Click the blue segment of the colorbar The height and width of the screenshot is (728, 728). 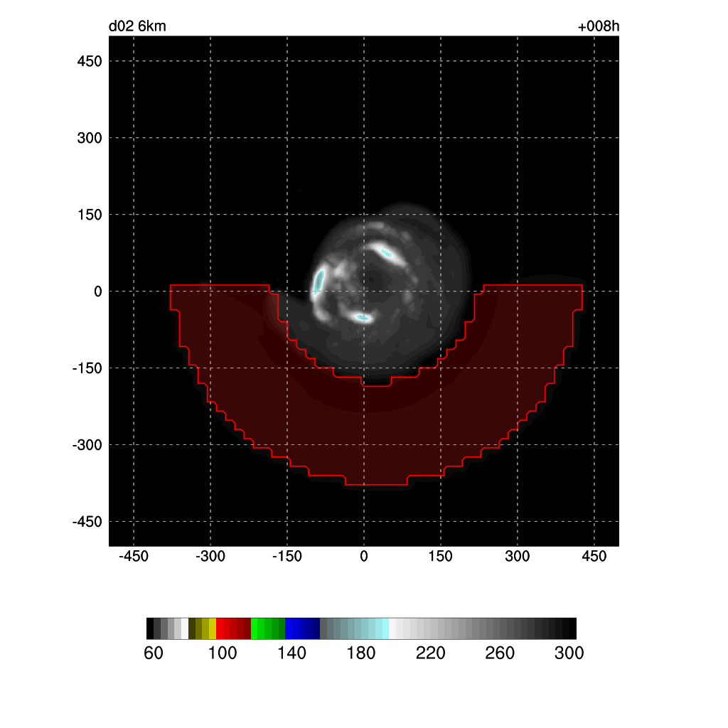302,628
